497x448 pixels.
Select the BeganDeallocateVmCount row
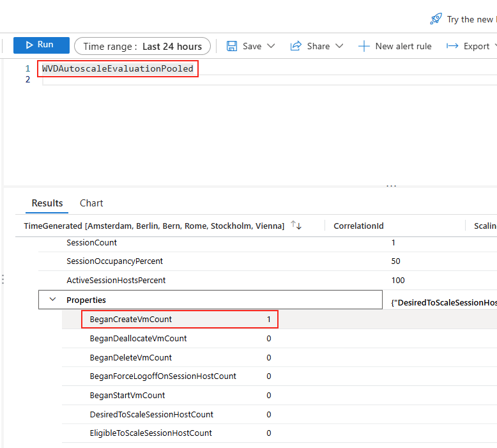point(279,338)
